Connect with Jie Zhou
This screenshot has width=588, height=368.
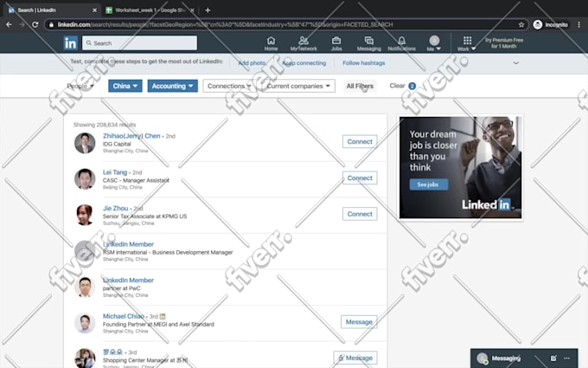[x=360, y=214]
